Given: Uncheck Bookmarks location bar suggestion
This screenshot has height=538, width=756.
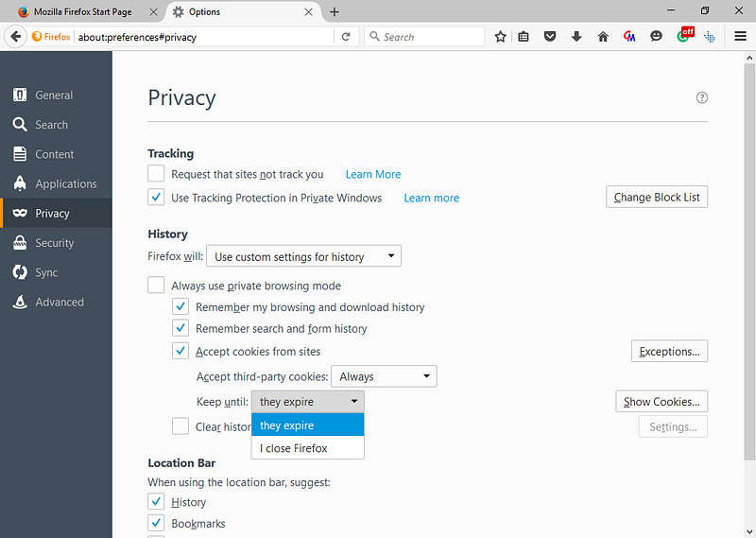Looking at the screenshot, I should click(156, 523).
